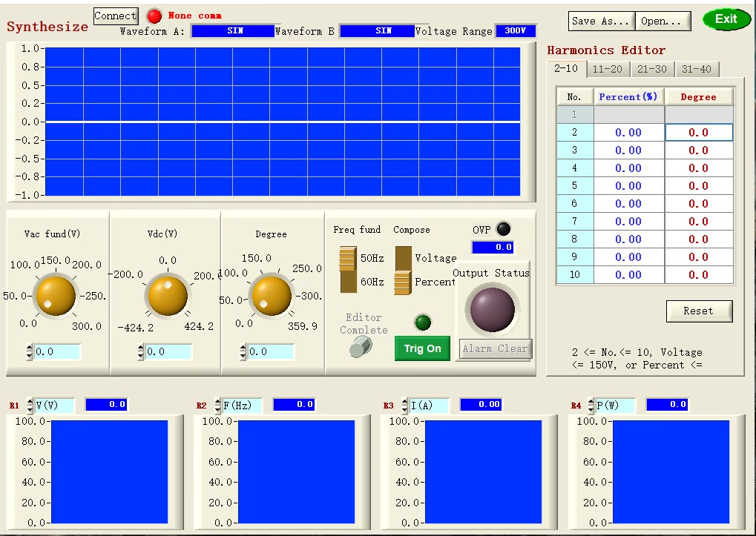
Task: Flip the Editor Complete toggle switch
Action: [x=361, y=346]
